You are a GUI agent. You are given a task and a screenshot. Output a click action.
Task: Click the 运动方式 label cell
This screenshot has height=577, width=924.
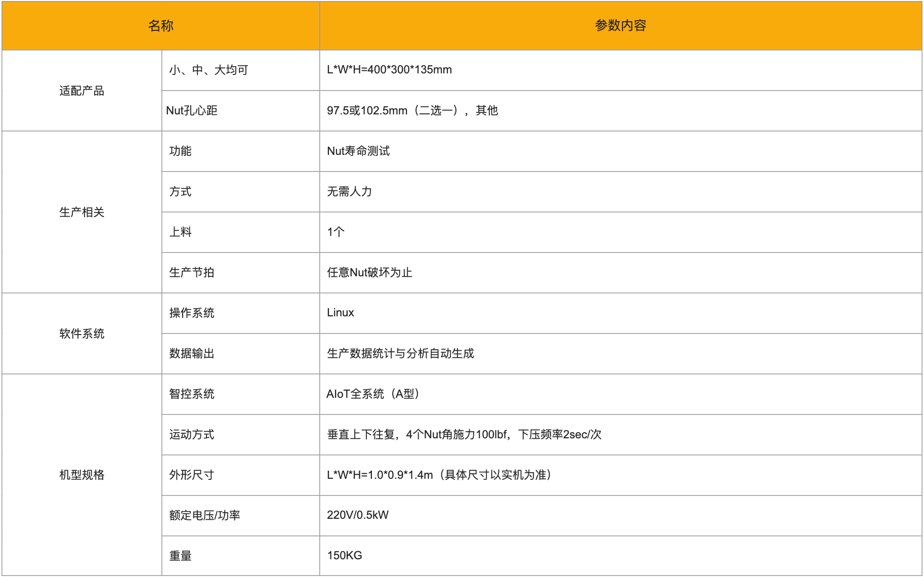[192, 434]
